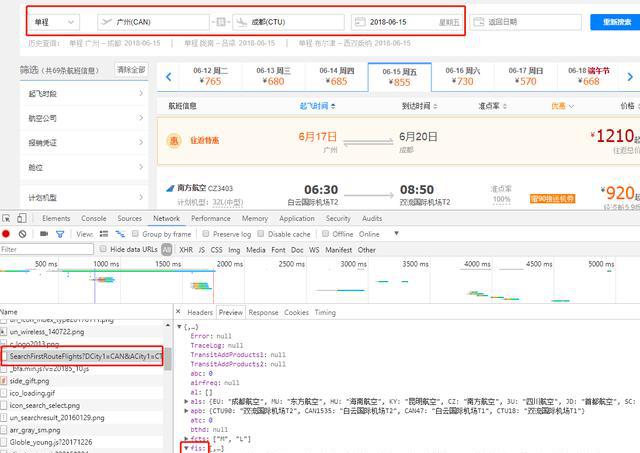
Task: Close the request details pane
Action: 180,312
